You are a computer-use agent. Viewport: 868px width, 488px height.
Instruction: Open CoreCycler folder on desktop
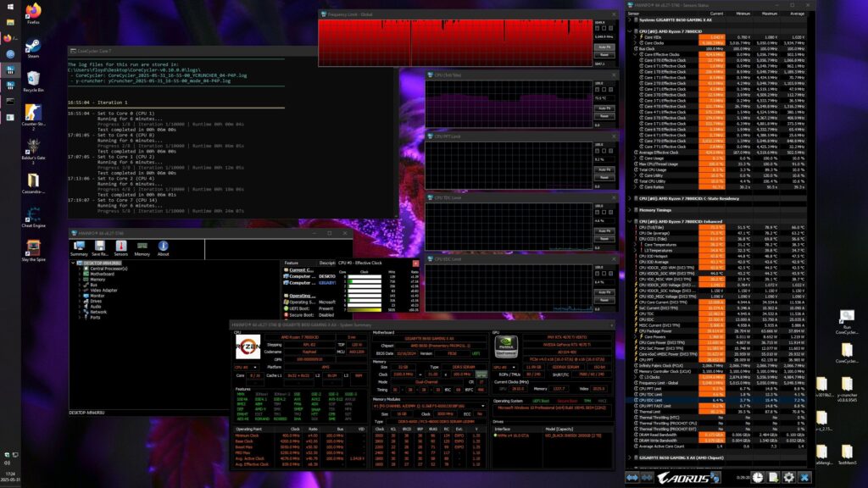(x=847, y=353)
